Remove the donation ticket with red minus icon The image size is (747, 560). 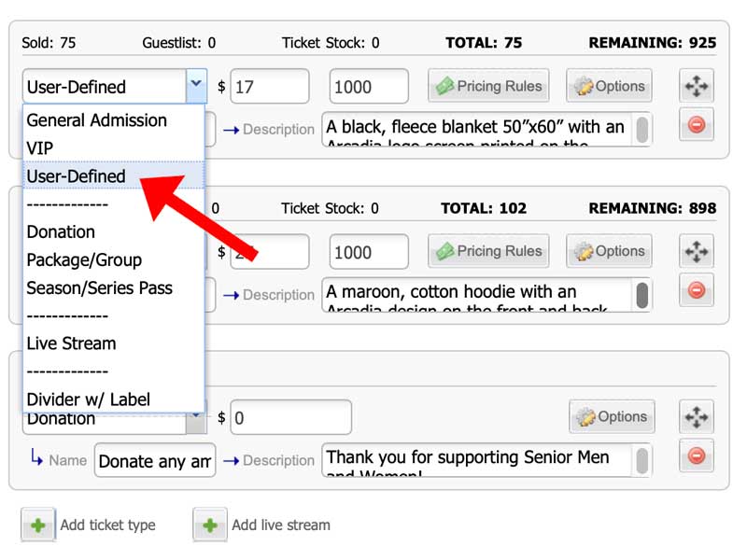696,455
